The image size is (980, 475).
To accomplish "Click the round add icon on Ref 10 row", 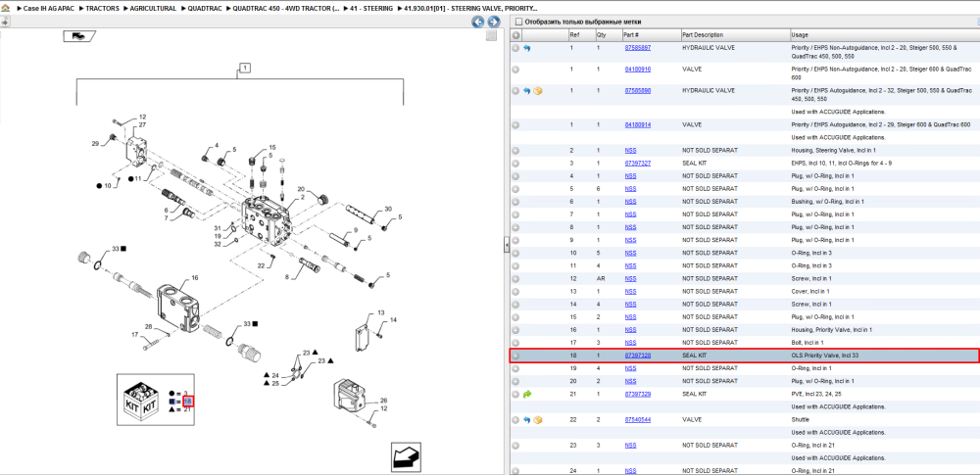I will click(515, 253).
